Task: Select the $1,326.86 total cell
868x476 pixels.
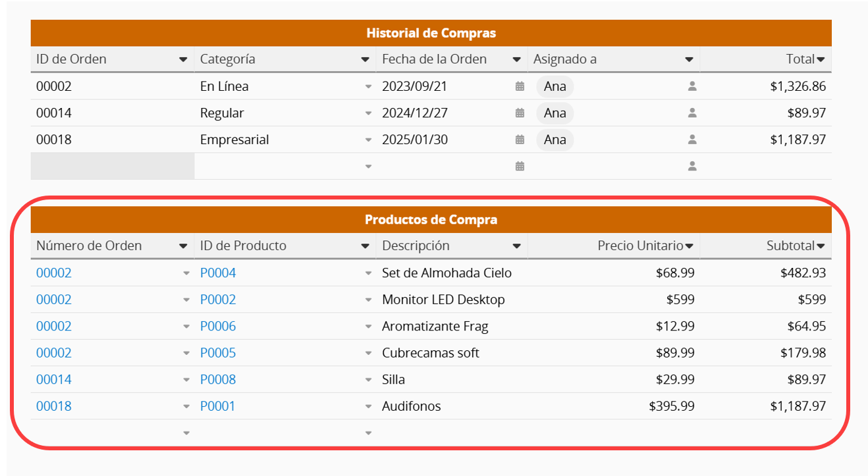Action: 798,86
